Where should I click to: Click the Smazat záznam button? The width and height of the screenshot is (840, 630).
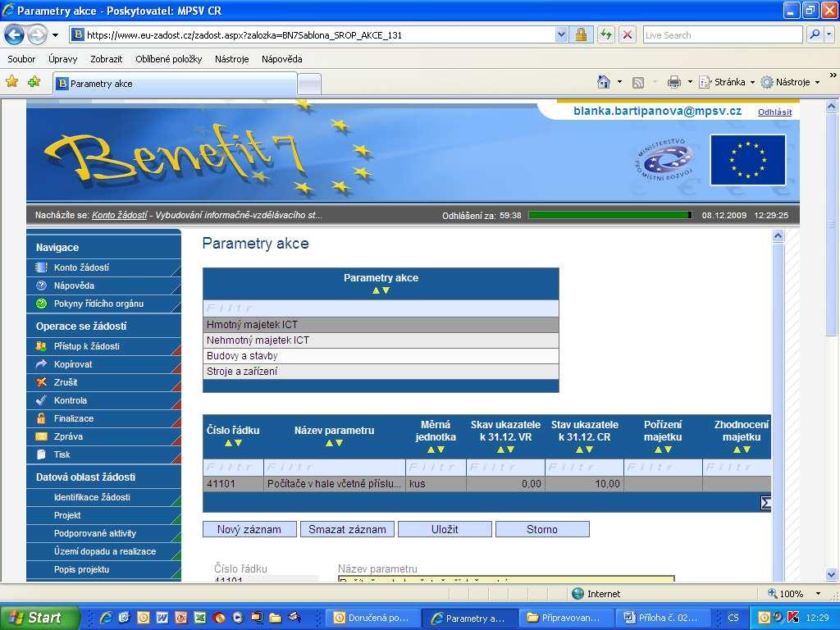tap(347, 529)
